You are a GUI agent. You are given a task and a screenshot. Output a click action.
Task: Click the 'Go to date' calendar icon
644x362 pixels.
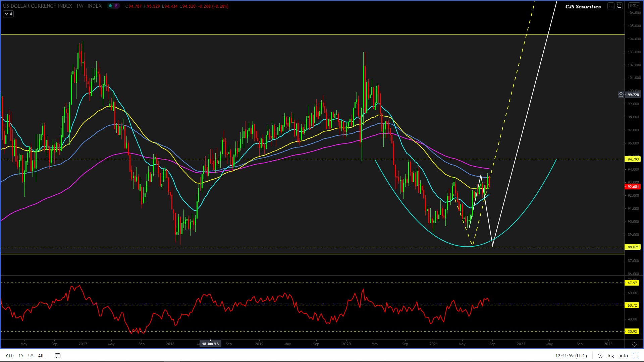pyautogui.click(x=57, y=356)
